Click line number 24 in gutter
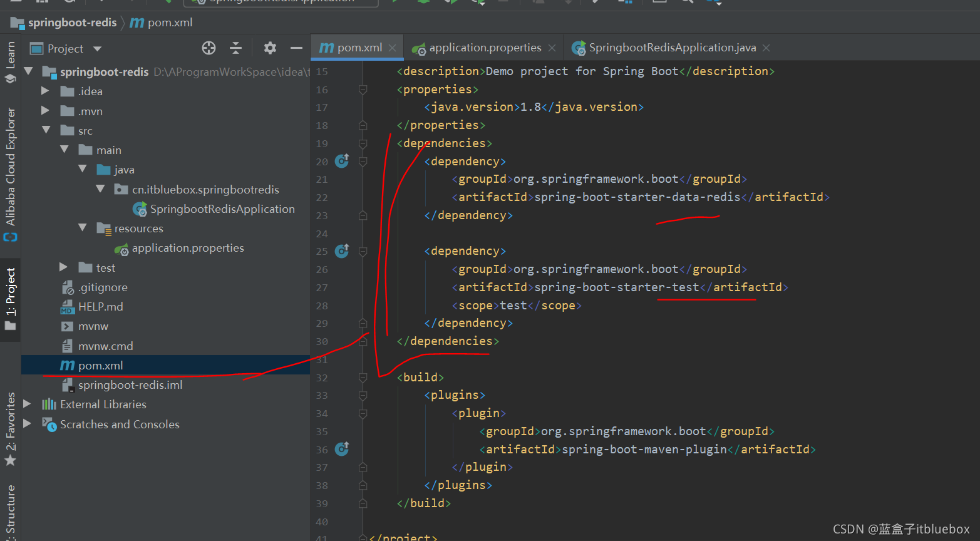The width and height of the screenshot is (980, 541). pos(322,234)
